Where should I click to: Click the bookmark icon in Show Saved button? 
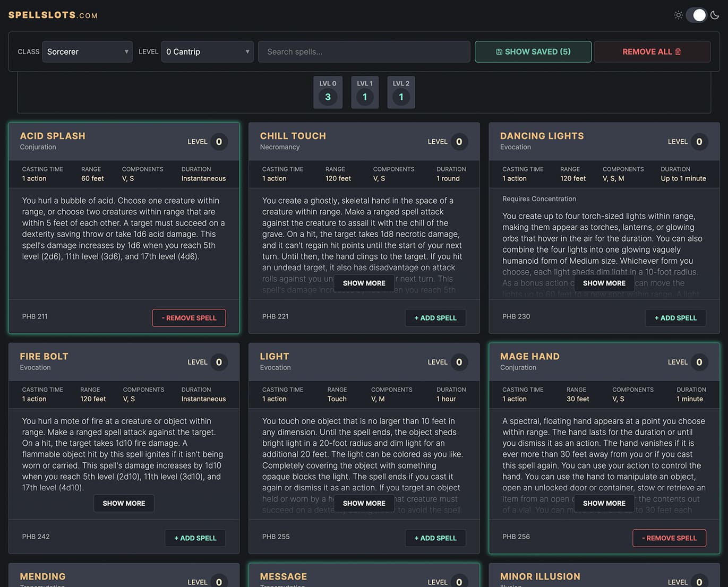(x=499, y=51)
